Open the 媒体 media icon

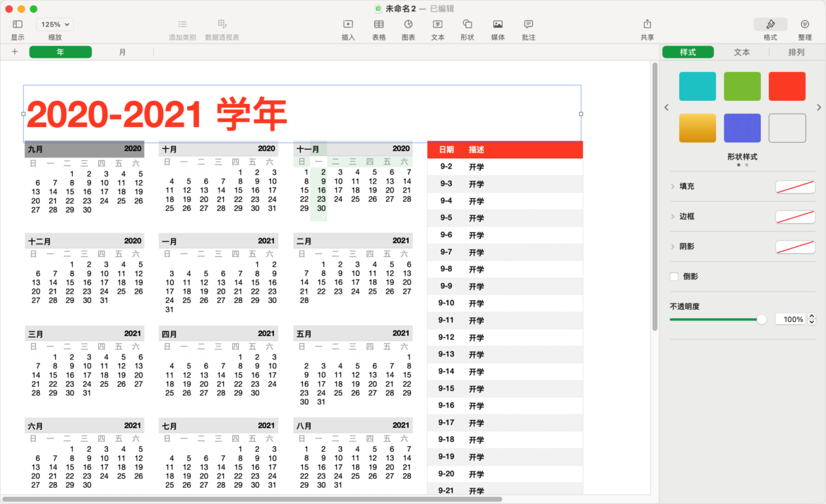[498, 24]
